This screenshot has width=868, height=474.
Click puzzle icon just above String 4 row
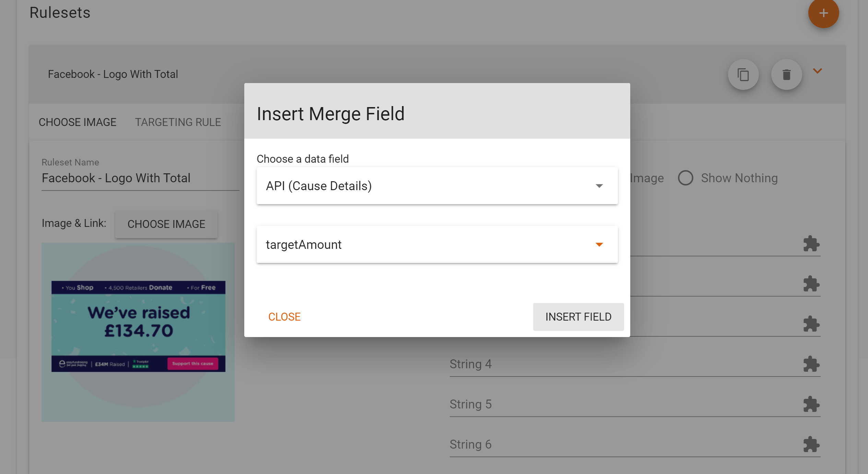point(811,324)
